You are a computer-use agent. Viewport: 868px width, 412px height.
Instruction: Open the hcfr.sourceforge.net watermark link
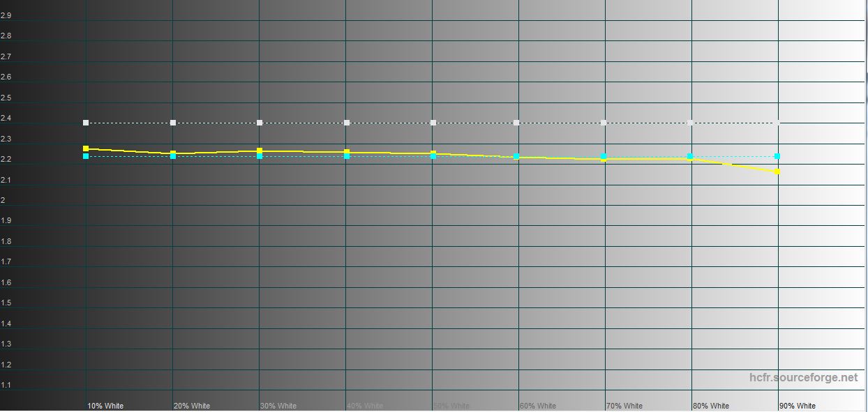(804, 377)
